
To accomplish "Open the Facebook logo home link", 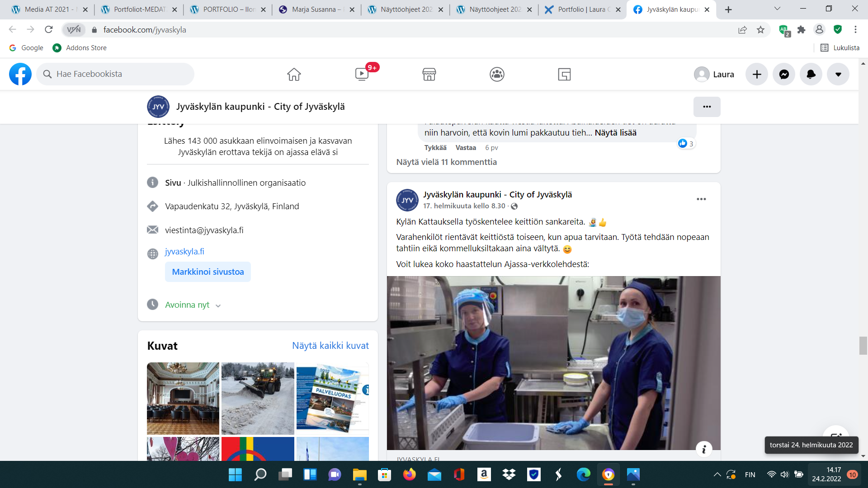I will pyautogui.click(x=20, y=74).
